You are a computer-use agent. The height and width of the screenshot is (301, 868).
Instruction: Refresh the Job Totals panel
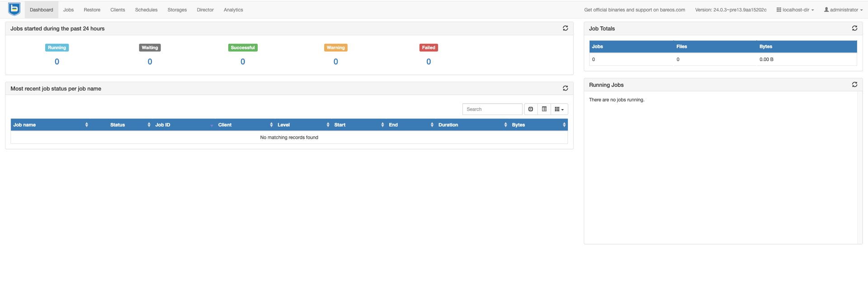[x=854, y=28]
